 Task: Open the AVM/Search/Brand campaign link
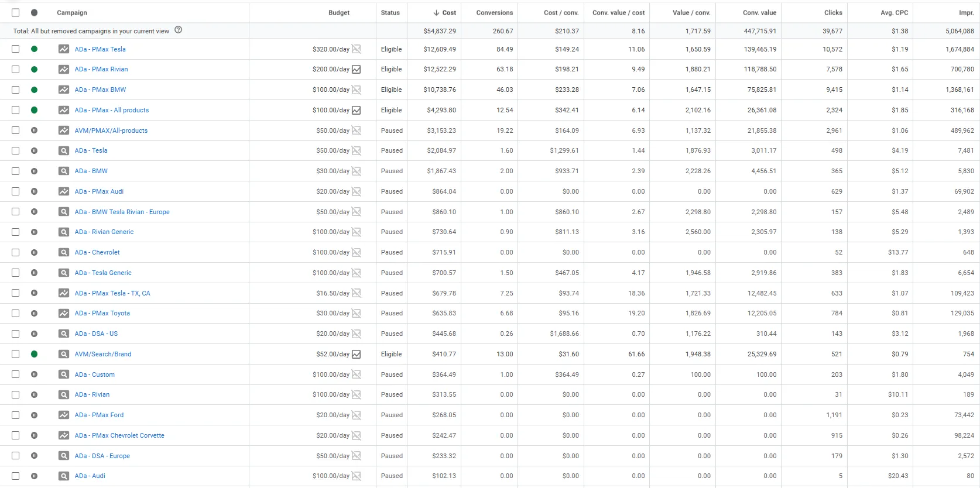click(x=103, y=354)
